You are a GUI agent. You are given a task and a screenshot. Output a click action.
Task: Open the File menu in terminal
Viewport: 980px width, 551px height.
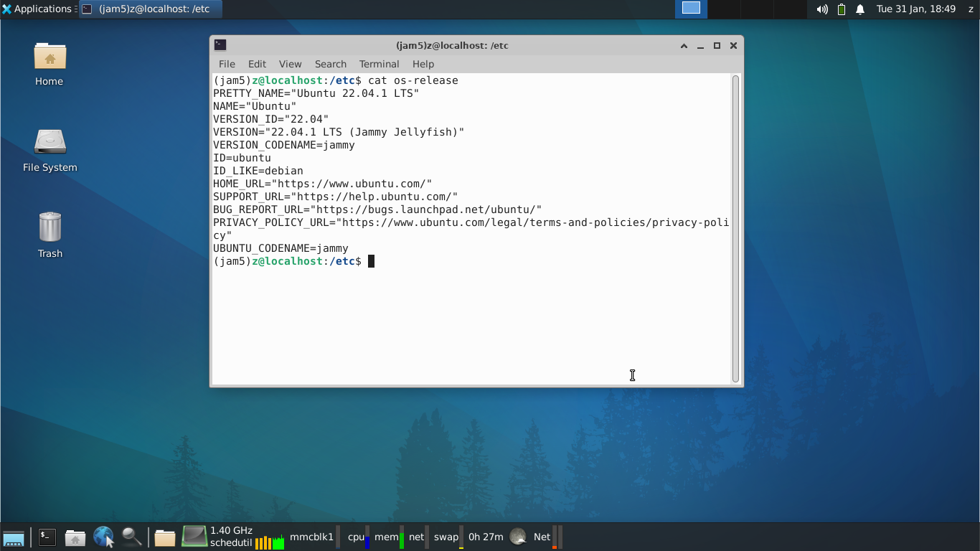click(227, 64)
